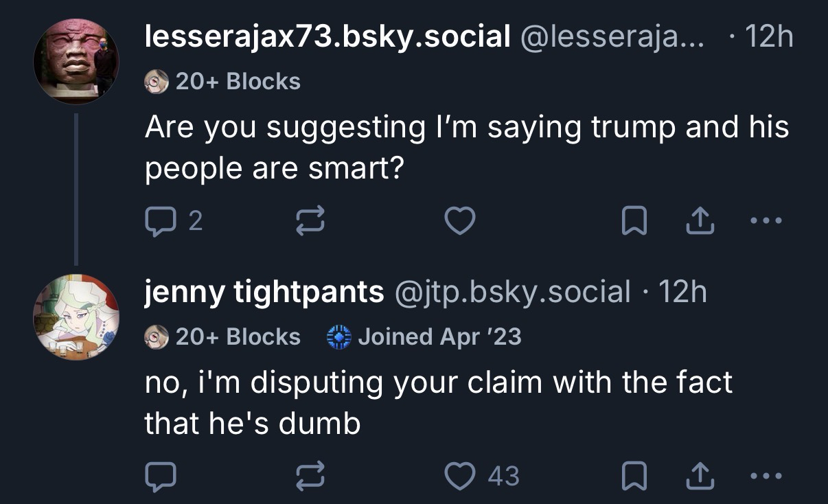Open more options for lesserajax73's post

[x=766, y=221]
